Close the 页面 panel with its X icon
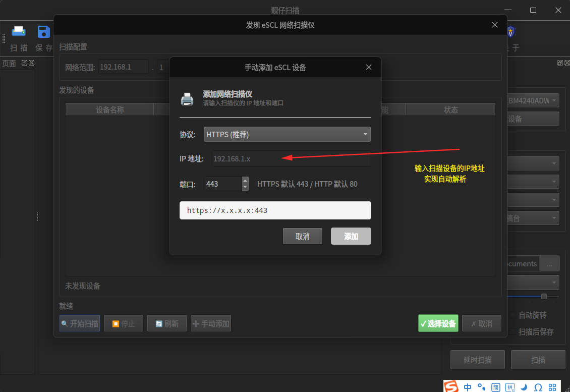570x392 pixels. point(32,63)
